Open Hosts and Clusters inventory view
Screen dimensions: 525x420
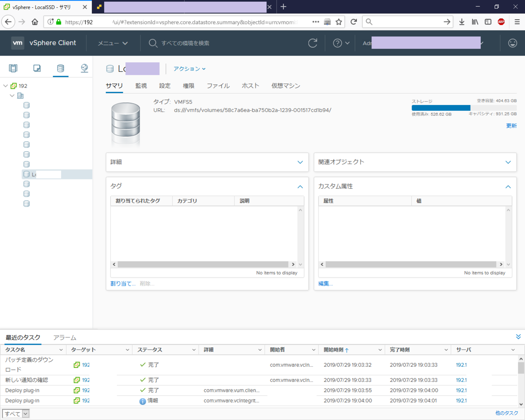tap(13, 68)
